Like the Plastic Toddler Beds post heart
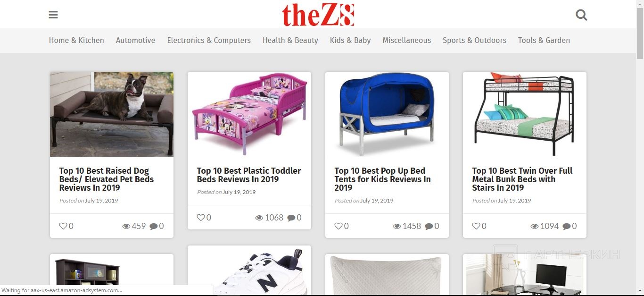Viewport: 644px width, 296px height. tap(201, 218)
